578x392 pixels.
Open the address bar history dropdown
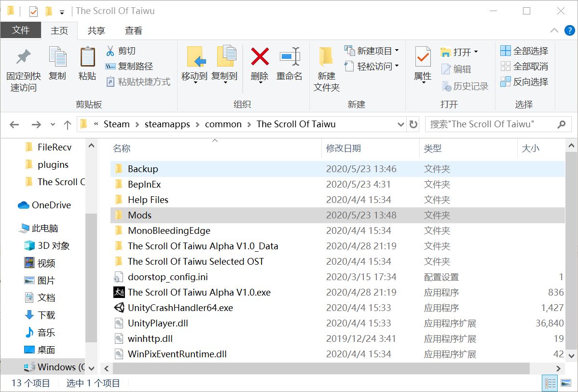[401, 124]
